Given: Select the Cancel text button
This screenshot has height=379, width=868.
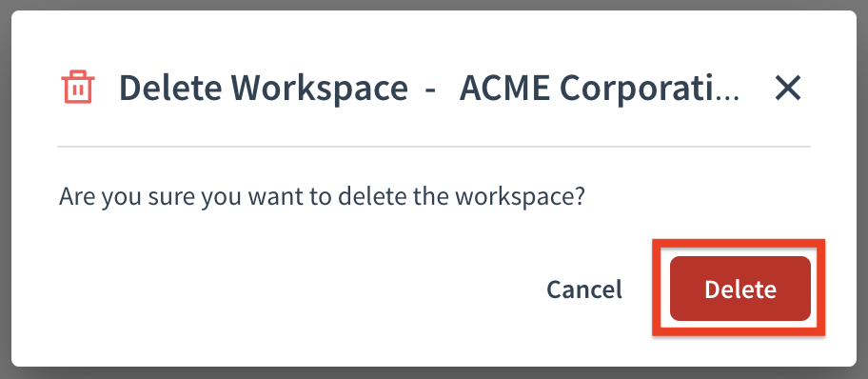Looking at the screenshot, I should [584, 289].
